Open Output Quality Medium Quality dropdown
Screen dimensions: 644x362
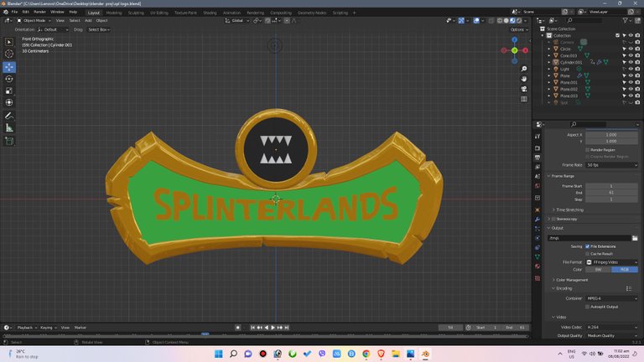[x=611, y=336]
